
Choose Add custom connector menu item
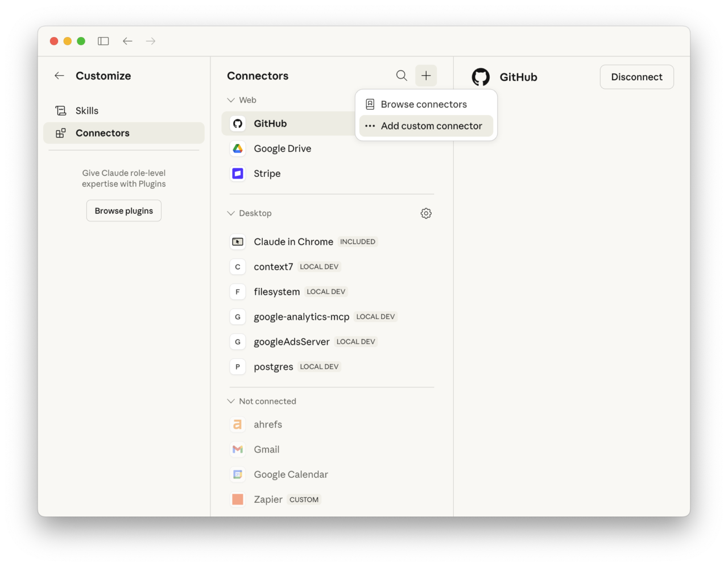[431, 126]
